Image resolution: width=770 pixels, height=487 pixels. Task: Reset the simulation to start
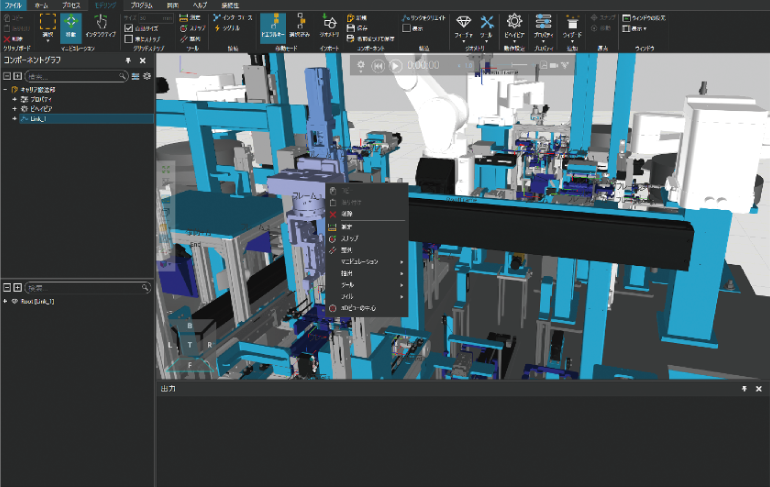coord(378,65)
